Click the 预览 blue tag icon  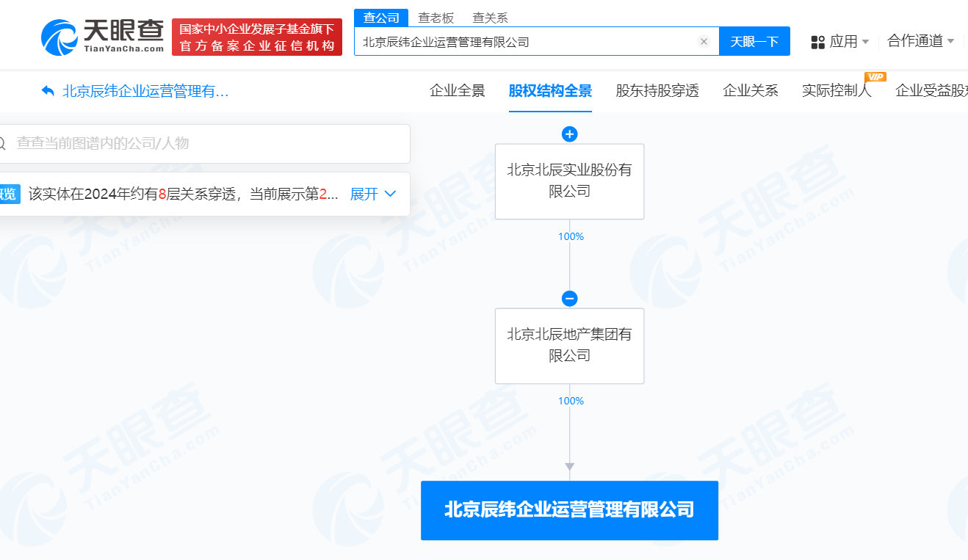10,194
